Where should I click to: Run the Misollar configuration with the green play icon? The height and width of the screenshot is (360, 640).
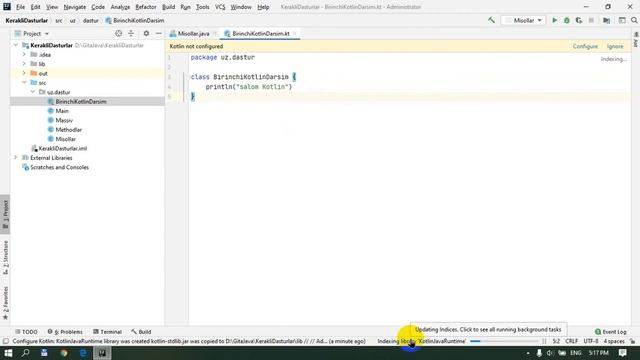coord(554,20)
